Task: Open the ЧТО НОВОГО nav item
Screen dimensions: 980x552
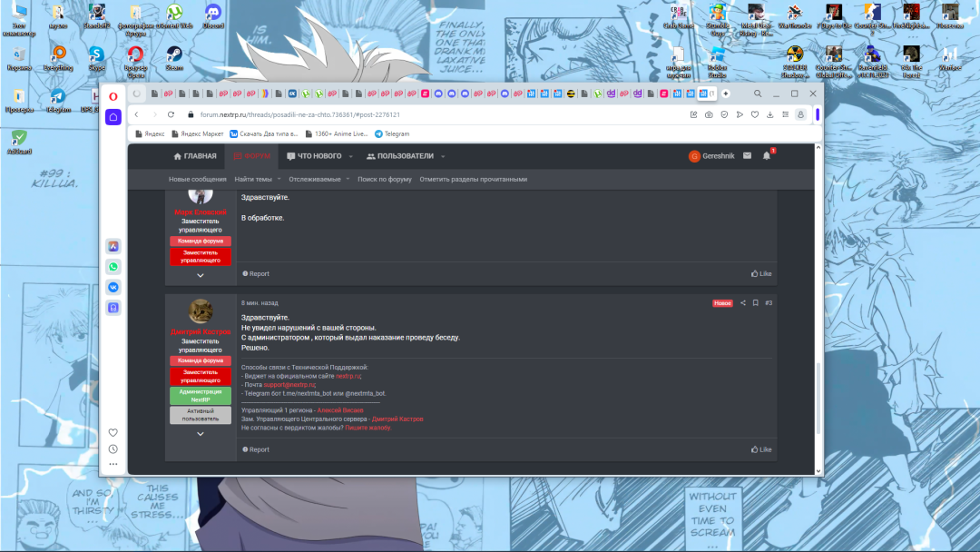Action: tap(314, 156)
